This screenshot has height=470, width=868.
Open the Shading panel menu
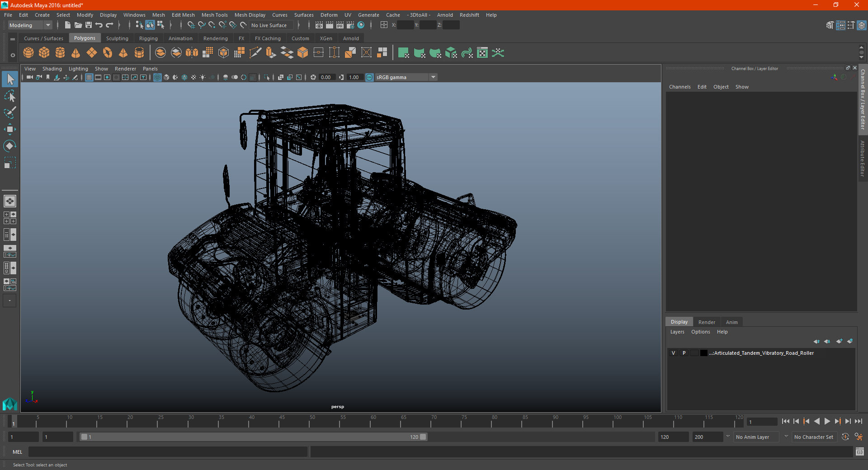[x=52, y=69]
